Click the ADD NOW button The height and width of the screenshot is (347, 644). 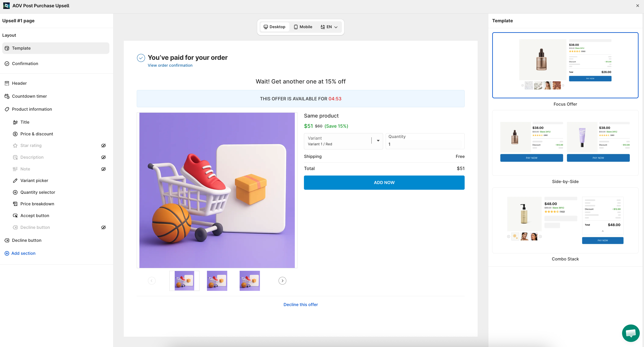(384, 183)
